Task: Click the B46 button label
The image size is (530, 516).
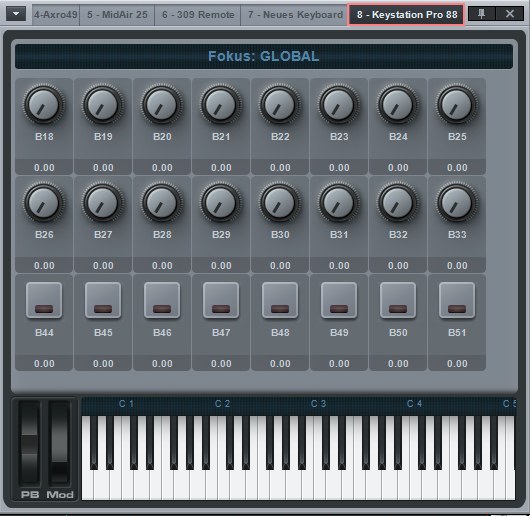Action: pyautogui.click(x=162, y=333)
